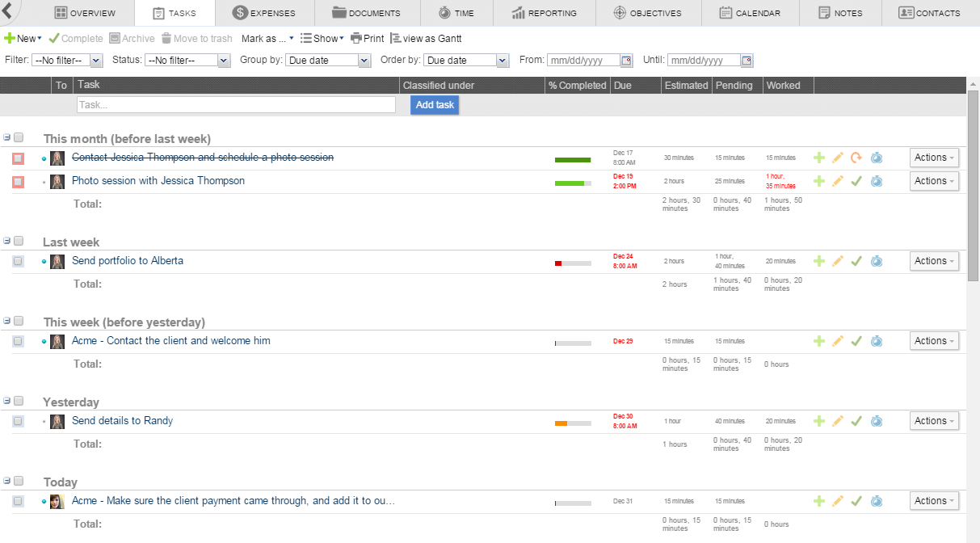This screenshot has height=543, width=980.
Task: Open the Send portfolio to Alberta task link
Action: tap(128, 261)
